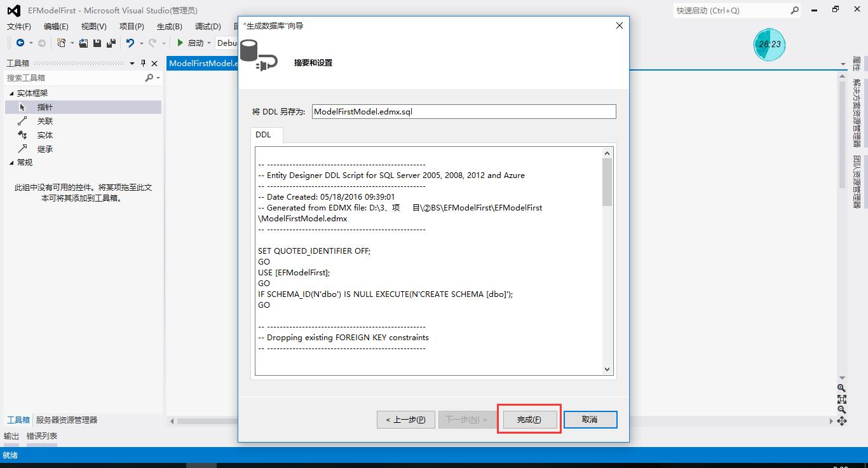Open the document tab list dropdown arrow

pos(842,64)
